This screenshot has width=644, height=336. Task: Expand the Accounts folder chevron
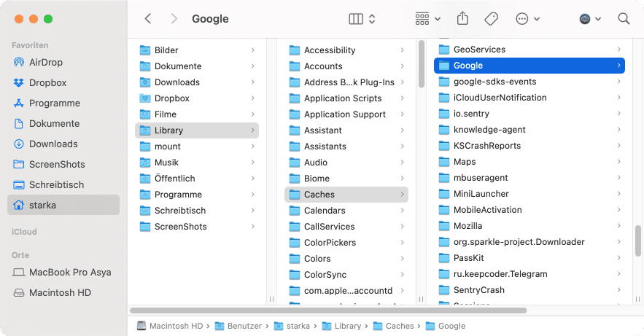pos(402,66)
